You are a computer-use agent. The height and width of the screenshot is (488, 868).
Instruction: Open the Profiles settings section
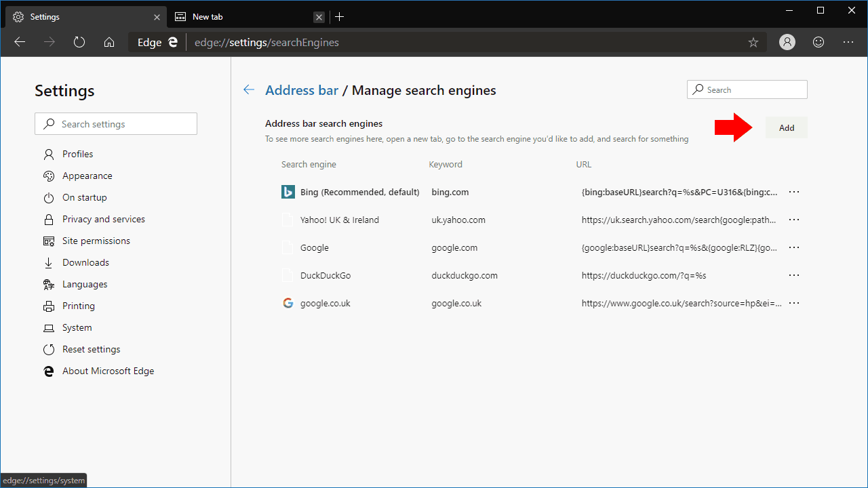[77, 154]
